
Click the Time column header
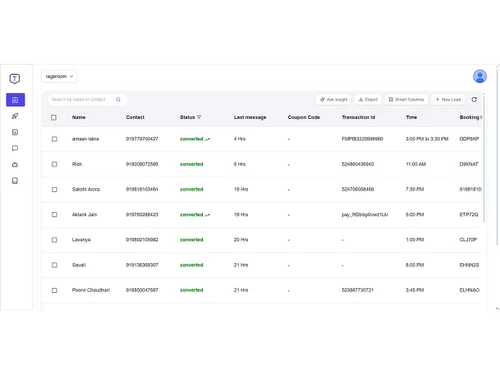click(411, 117)
